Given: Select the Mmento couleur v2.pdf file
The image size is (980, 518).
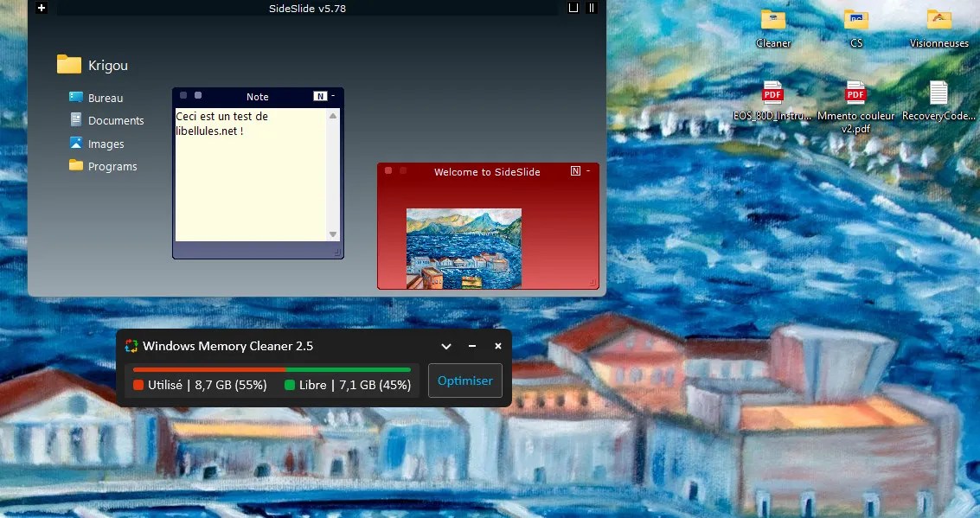Looking at the screenshot, I should tap(855, 107).
